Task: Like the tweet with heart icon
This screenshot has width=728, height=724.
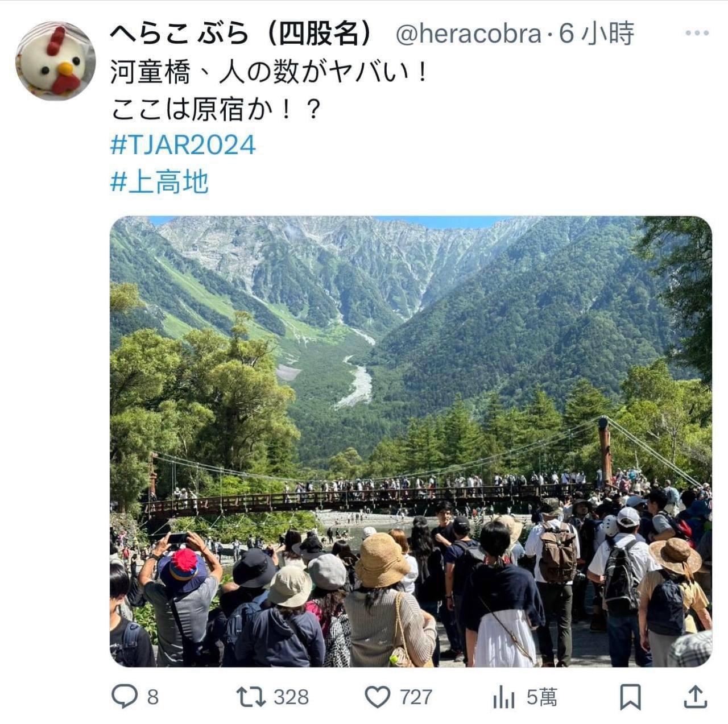Action: coord(377,697)
